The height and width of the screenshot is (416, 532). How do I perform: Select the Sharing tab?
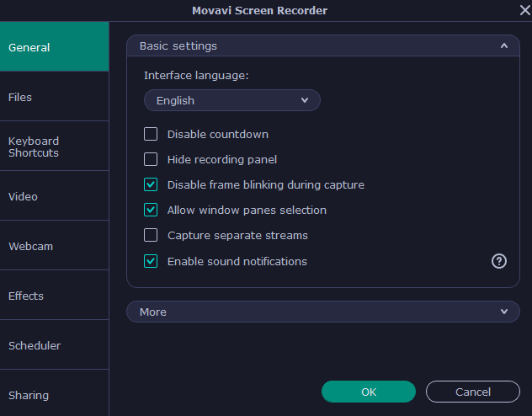[x=54, y=393]
